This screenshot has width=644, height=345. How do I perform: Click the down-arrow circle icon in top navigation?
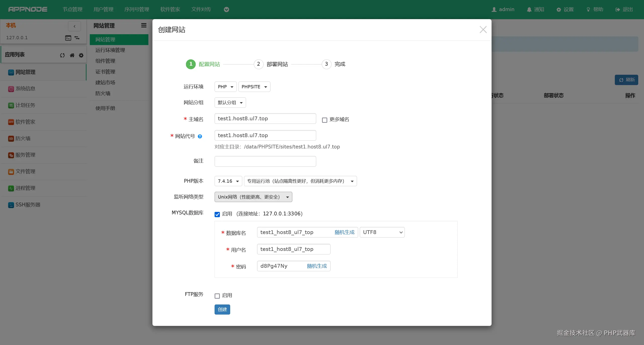226,10
